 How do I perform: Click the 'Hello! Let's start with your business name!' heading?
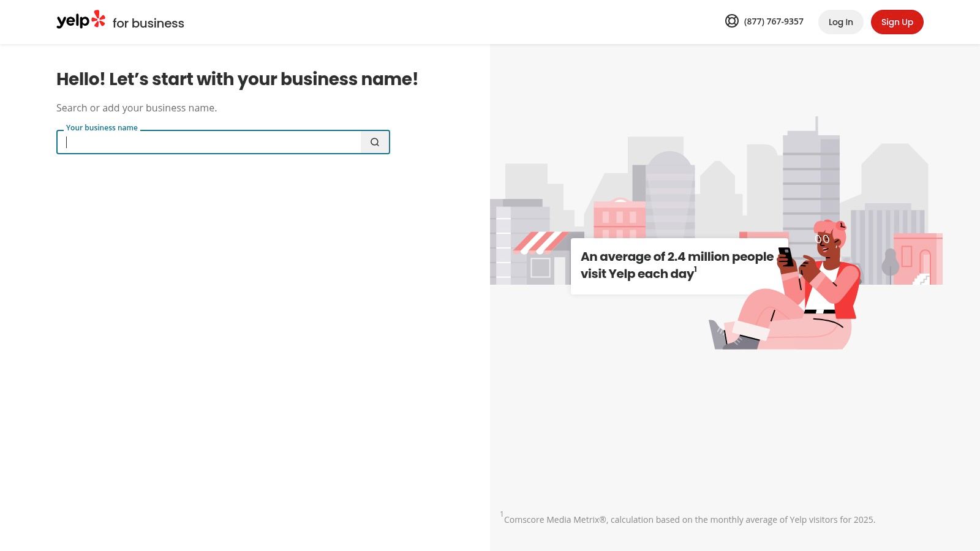(237, 79)
